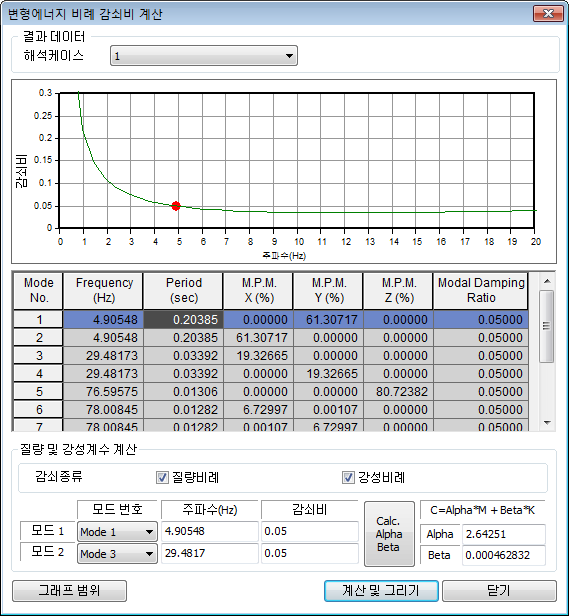Expand the 모드 1 mode number dropdown
This screenshot has width=569, height=616.
(x=117, y=532)
